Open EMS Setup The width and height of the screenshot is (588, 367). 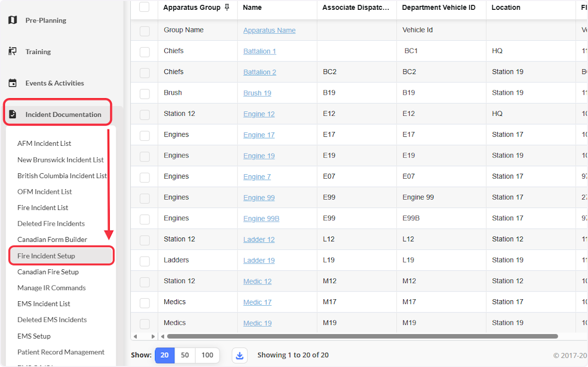[x=34, y=336]
